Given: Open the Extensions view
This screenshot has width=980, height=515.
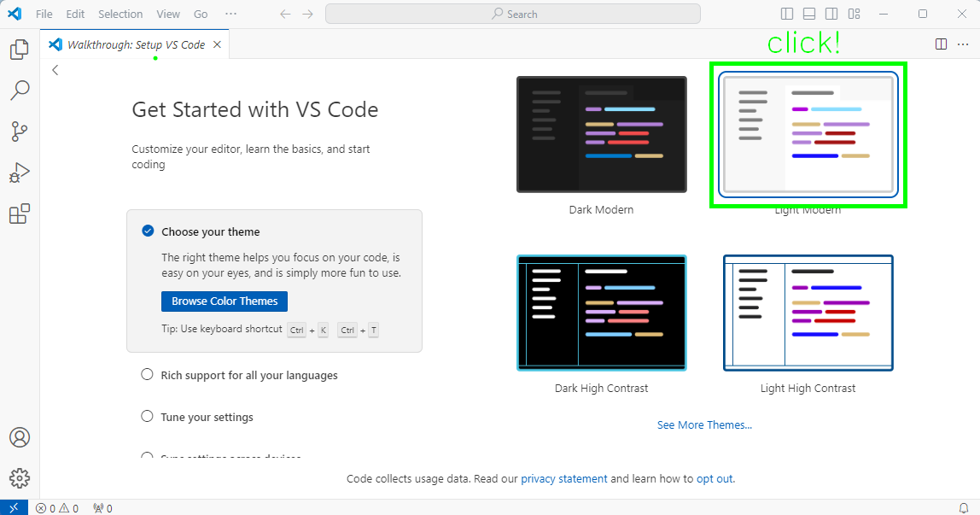Looking at the screenshot, I should click(20, 214).
